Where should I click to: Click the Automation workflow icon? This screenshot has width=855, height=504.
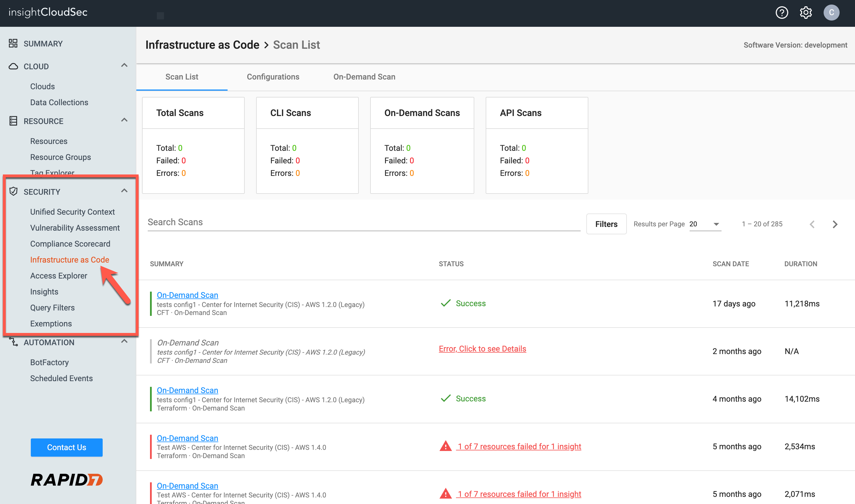(x=13, y=342)
